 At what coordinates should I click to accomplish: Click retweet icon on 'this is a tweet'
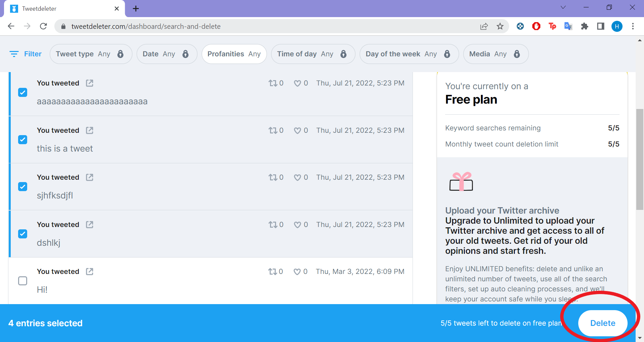[272, 130]
